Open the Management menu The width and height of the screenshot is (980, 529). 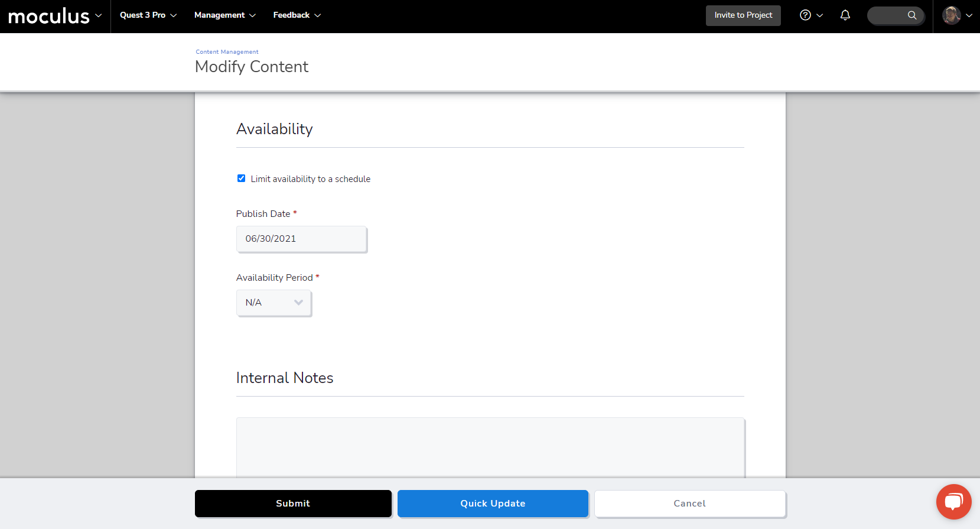click(x=224, y=15)
